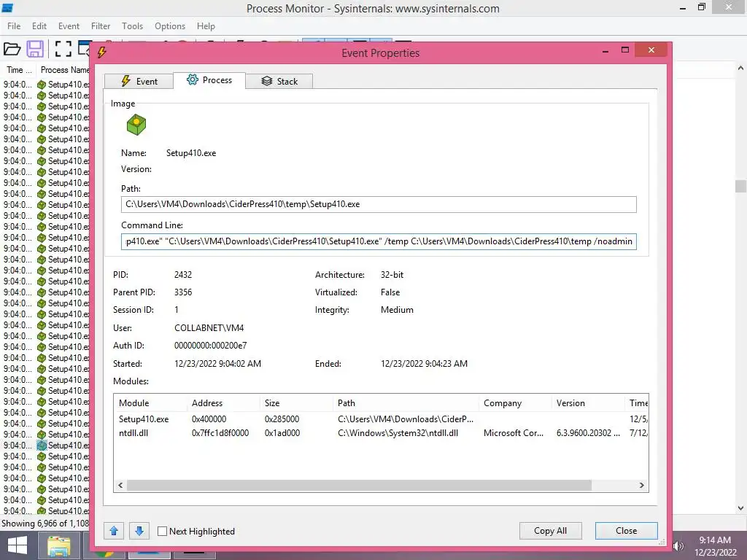Open the File menu
This screenshot has height=560, width=747.
(x=14, y=26)
